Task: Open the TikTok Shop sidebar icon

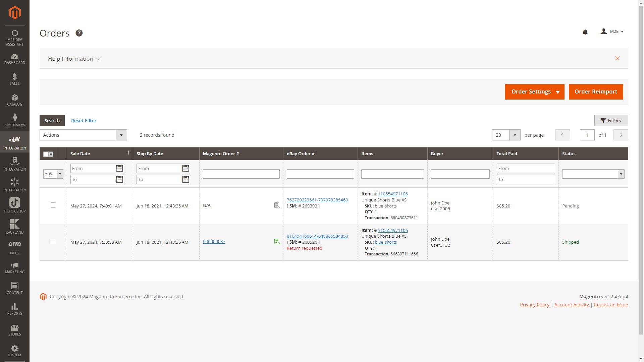Action: (14, 205)
